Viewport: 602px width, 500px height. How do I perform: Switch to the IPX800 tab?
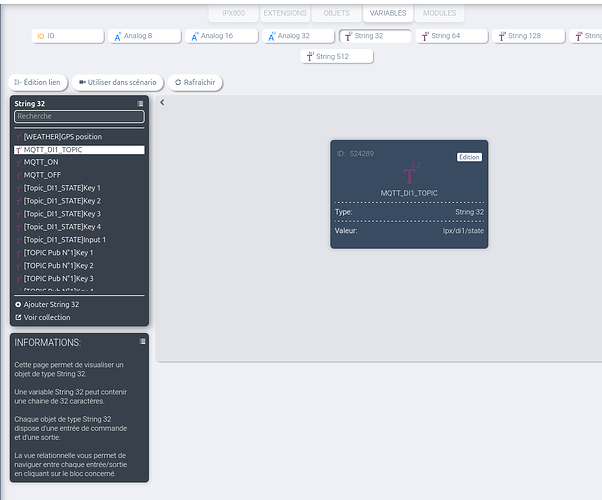[233, 13]
